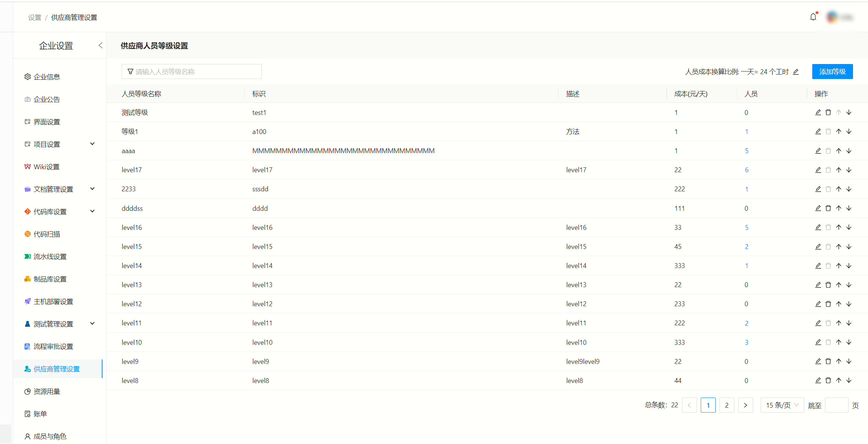Expand the 代码库设置 submenu
Viewport: 868px width, 444px height.
click(92, 212)
